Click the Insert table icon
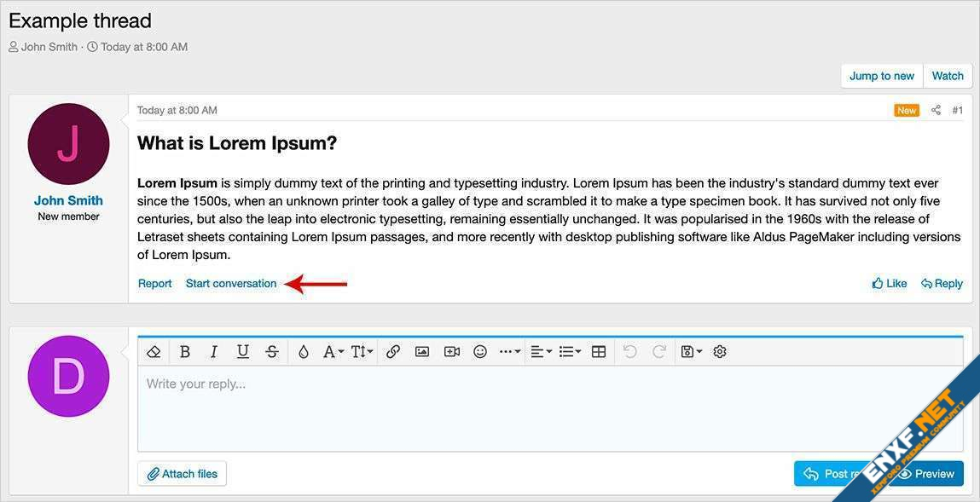This screenshot has width=980, height=502. click(599, 351)
